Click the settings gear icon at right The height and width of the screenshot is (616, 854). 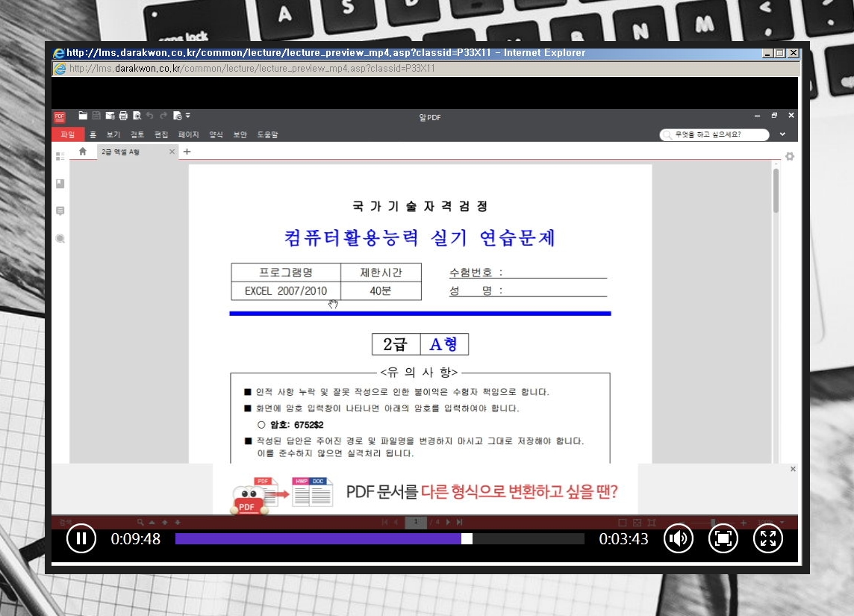pyautogui.click(x=790, y=156)
